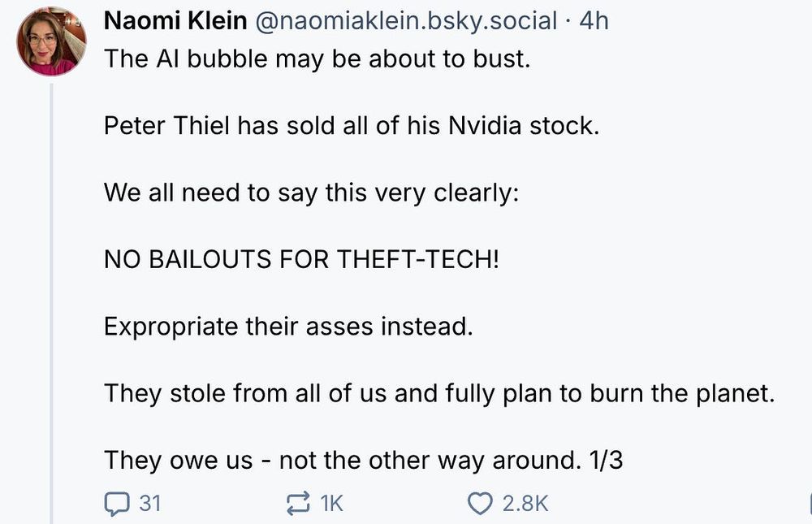Open Naomi Klein's profile avatar
Screen dimensions: 812x524
[50, 41]
